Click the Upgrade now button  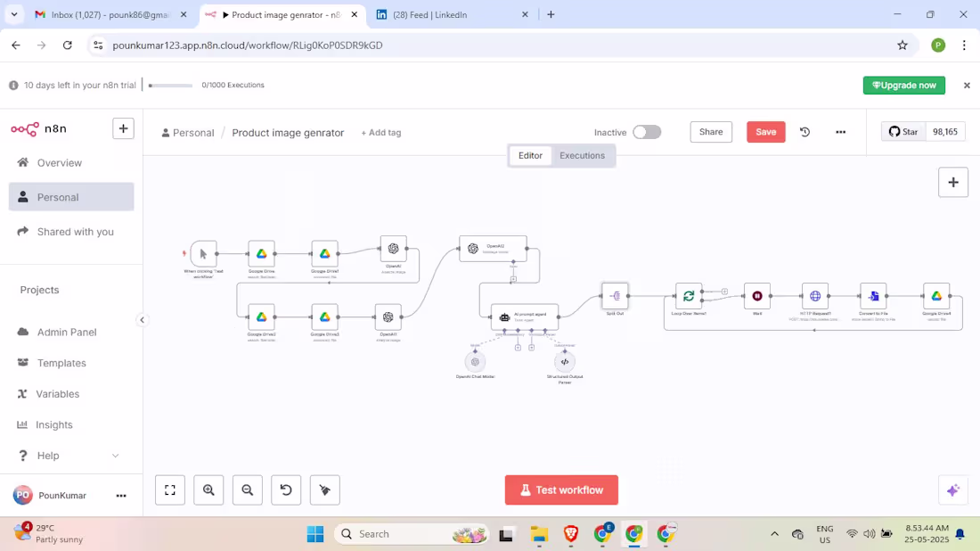click(903, 85)
